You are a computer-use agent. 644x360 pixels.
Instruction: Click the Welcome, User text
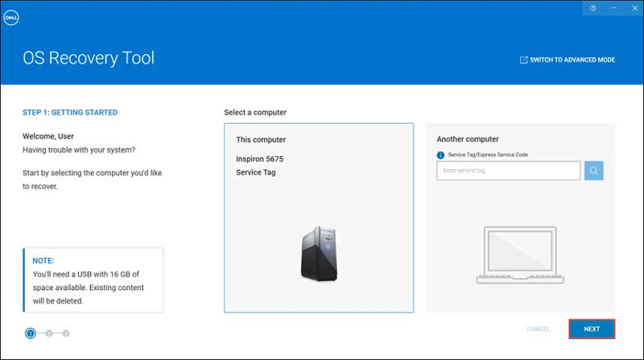pyautogui.click(x=48, y=136)
